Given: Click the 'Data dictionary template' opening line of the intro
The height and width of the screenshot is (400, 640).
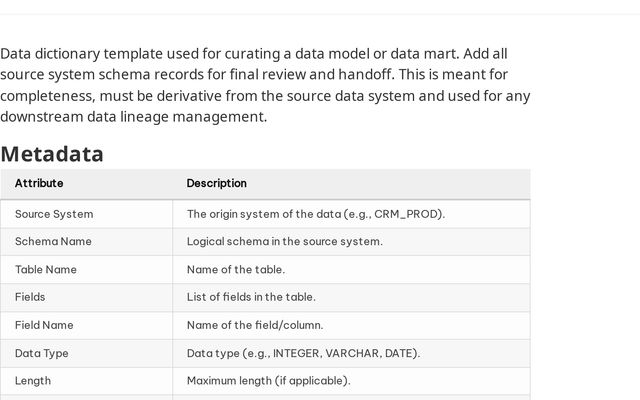Looking at the screenshot, I should (254, 53).
